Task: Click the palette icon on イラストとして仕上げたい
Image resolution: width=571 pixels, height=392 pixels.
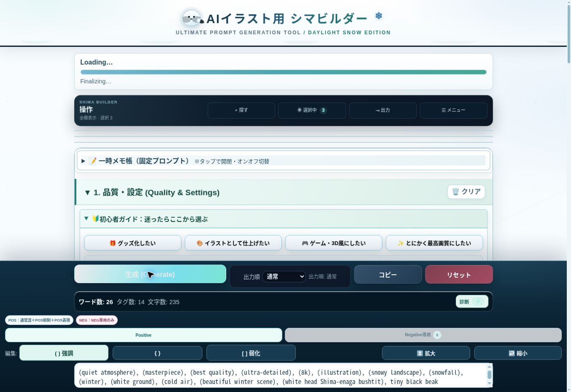Action: [200, 243]
